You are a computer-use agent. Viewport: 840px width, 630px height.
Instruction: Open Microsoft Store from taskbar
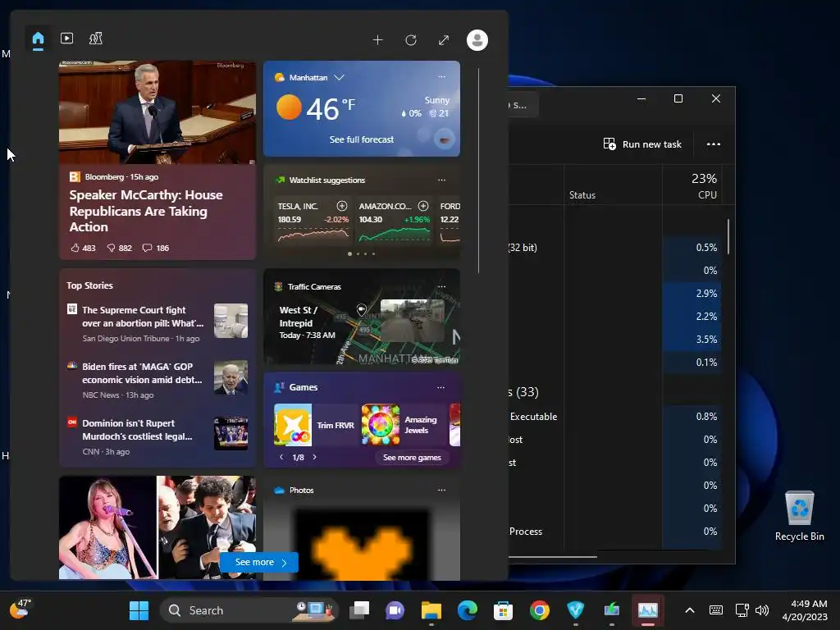pyautogui.click(x=503, y=610)
